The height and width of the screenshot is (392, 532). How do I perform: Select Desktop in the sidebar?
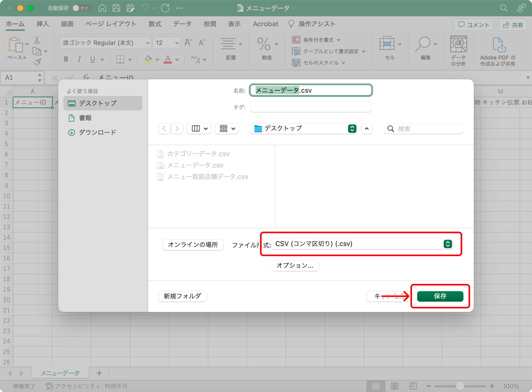click(103, 103)
